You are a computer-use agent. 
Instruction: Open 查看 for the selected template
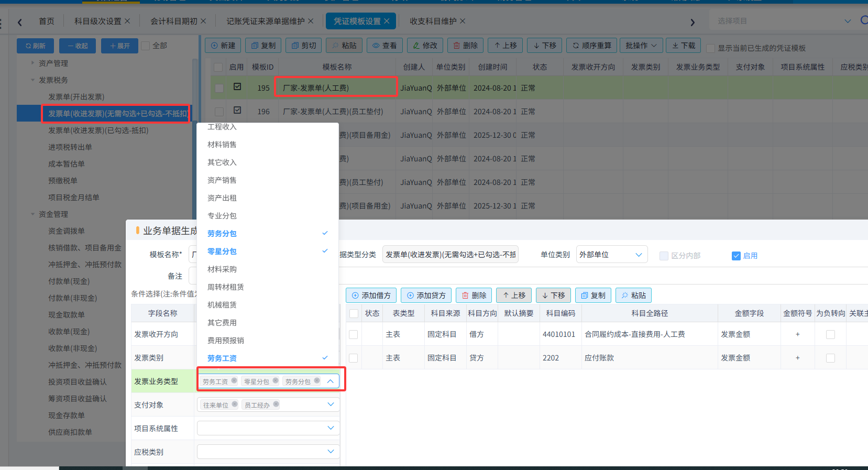[x=384, y=46]
